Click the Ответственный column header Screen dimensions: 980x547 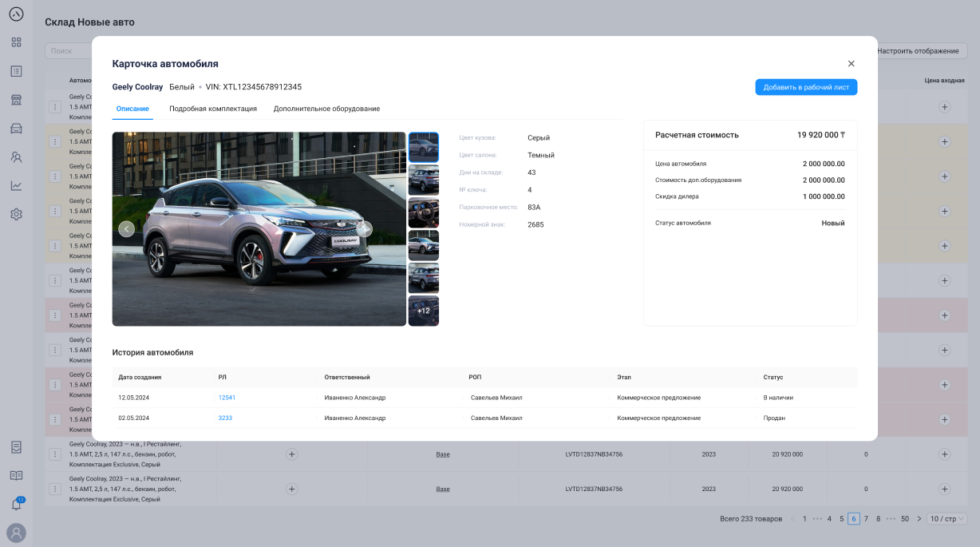click(x=347, y=377)
